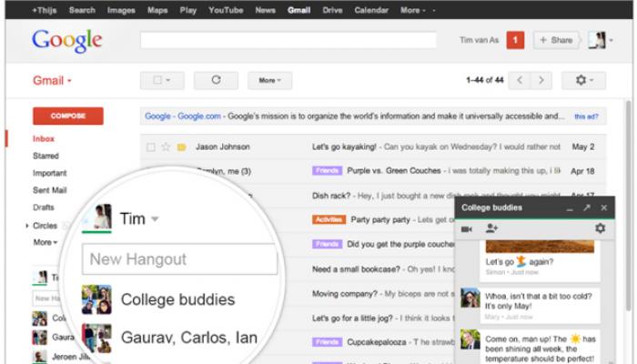Open the Important folder
Viewport: 637px width, 364px height.
click(49, 173)
